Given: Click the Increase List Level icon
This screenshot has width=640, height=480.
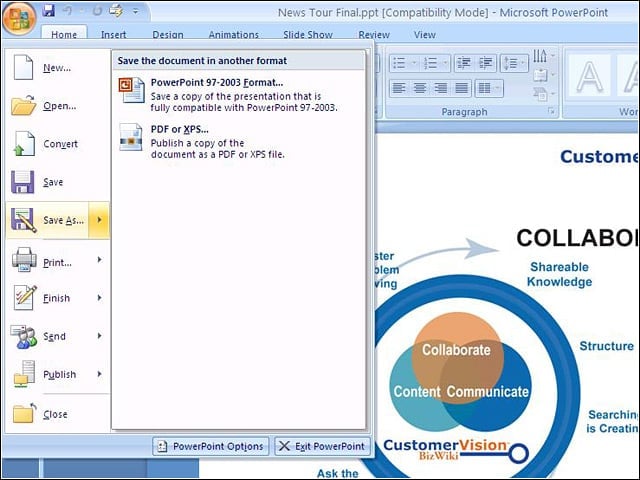Looking at the screenshot, I should pos(486,63).
